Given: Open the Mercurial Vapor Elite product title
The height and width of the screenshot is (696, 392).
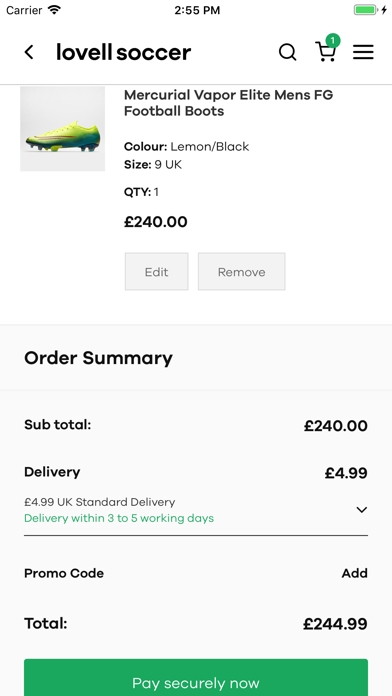Looking at the screenshot, I should click(x=229, y=103).
